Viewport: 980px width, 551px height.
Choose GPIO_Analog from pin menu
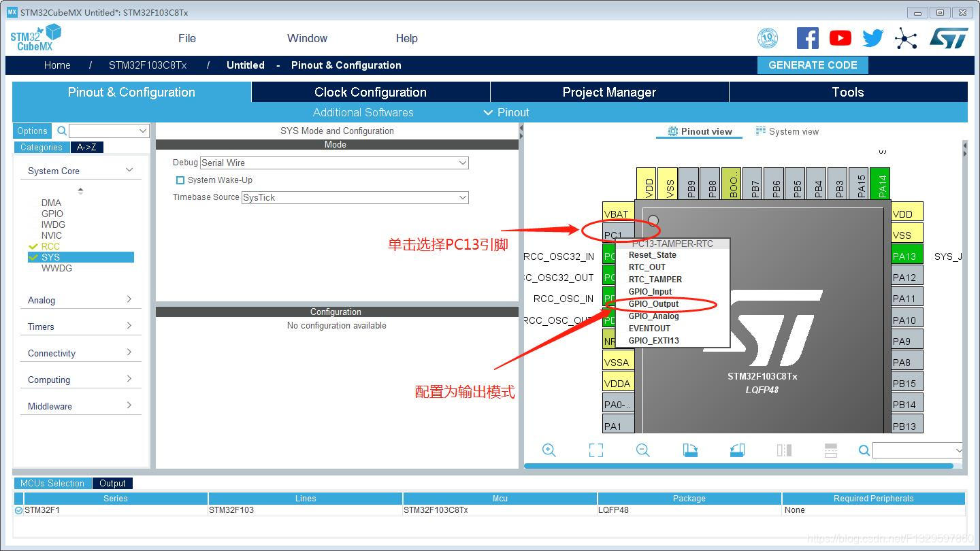point(654,316)
